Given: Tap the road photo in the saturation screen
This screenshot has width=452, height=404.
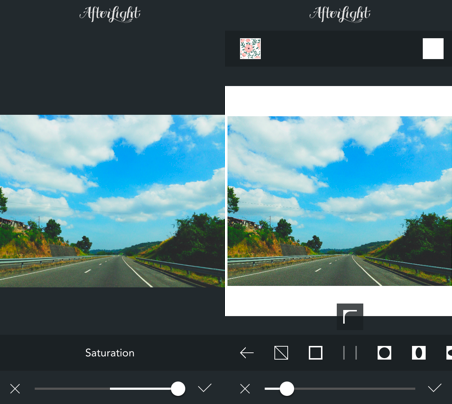Looking at the screenshot, I should click(x=112, y=201).
